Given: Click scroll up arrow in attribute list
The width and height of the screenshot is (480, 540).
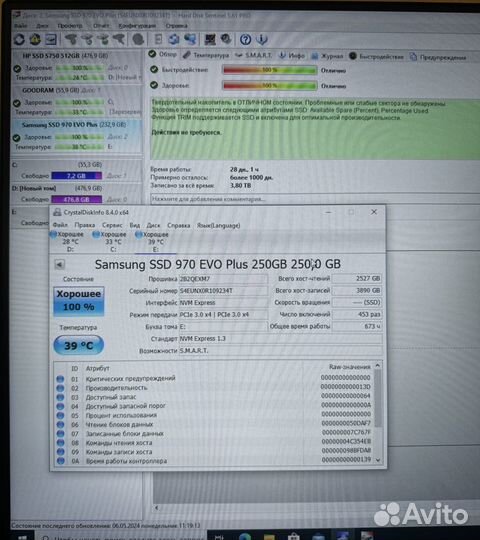Looking at the screenshot, I should coord(378,365).
